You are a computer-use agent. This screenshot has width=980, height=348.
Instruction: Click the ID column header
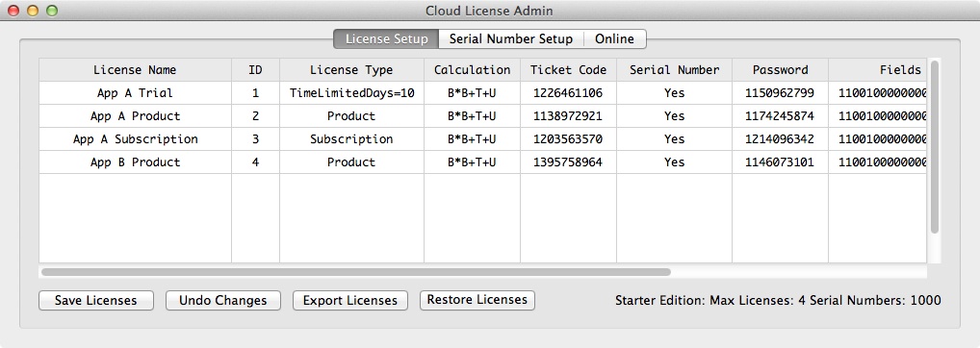[255, 70]
